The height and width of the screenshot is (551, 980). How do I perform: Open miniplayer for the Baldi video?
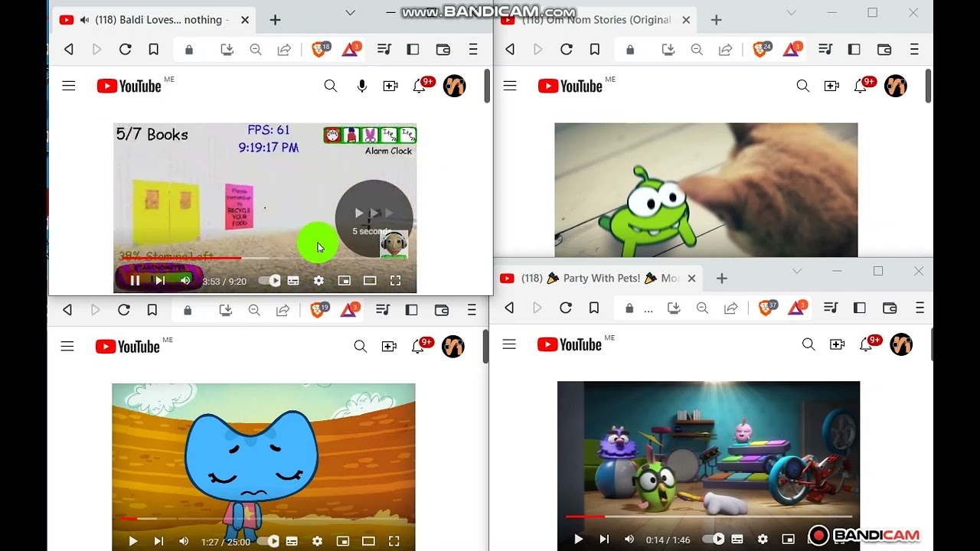[345, 281]
